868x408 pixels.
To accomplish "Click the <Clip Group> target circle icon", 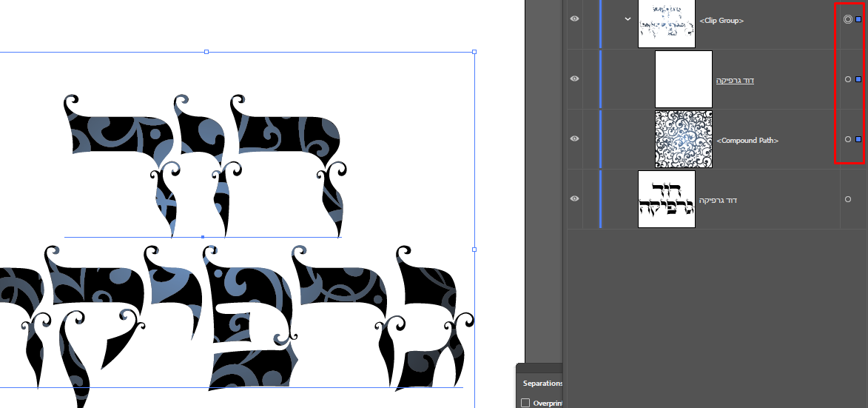I will (x=847, y=19).
